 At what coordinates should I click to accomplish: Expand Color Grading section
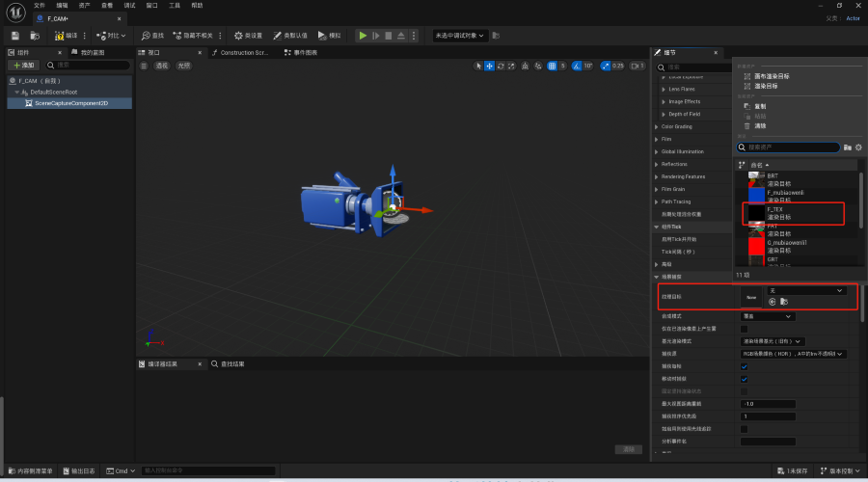pos(657,126)
